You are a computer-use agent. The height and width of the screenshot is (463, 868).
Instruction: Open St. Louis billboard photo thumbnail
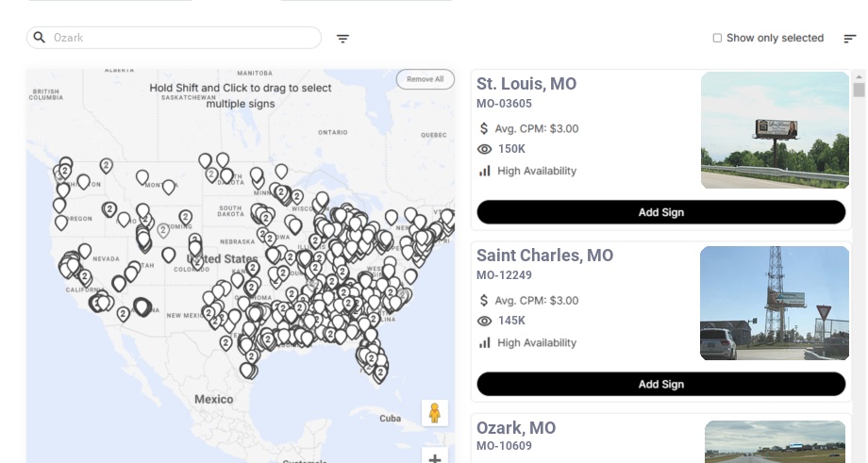(x=775, y=130)
